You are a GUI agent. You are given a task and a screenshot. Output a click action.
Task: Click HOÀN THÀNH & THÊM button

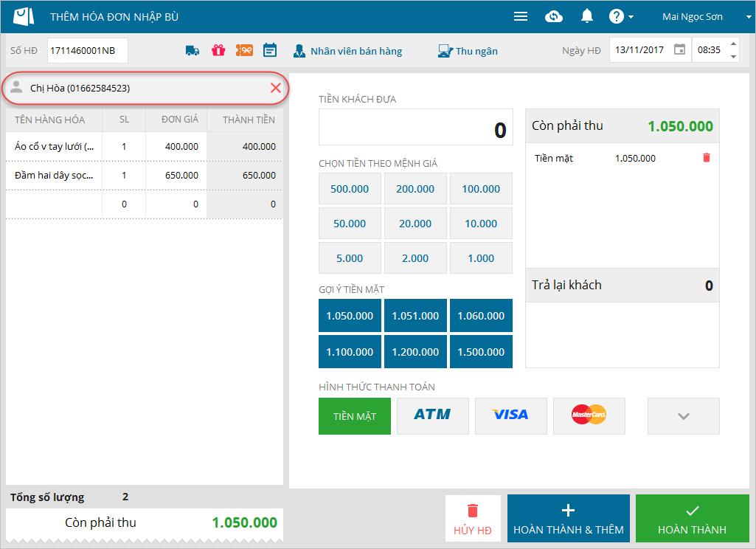point(569,519)
